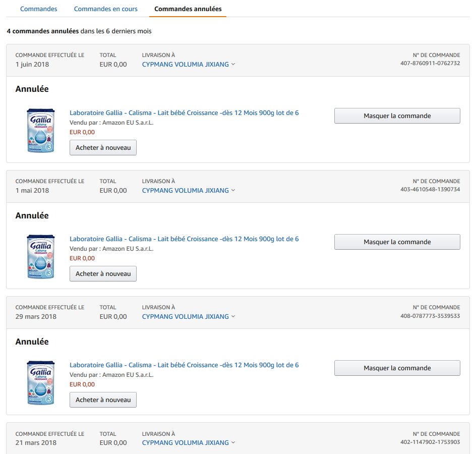The width and height of the screenshot is (476, 454).
Task: Click Gallia product thumbnail in 29 mars order
Action: pyautogui.click(x=41, y=383)
